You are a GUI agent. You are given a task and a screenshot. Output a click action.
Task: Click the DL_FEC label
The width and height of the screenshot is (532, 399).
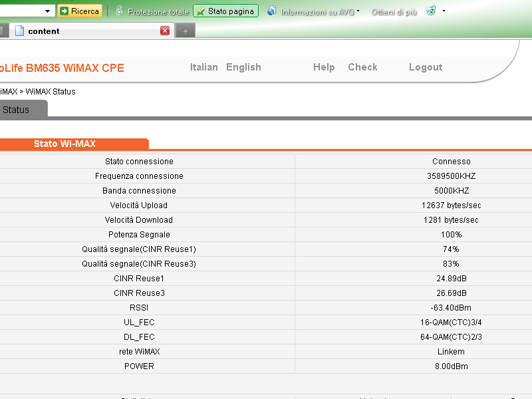(x=139, y=337)
